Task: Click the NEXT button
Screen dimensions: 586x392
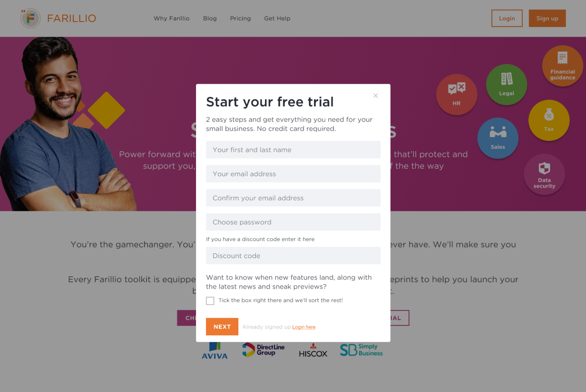Action: click(x=222, y=326)
